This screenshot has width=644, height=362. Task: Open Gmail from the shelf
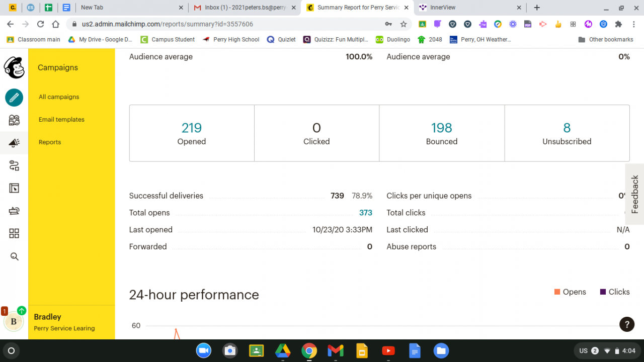click(336, 350)
